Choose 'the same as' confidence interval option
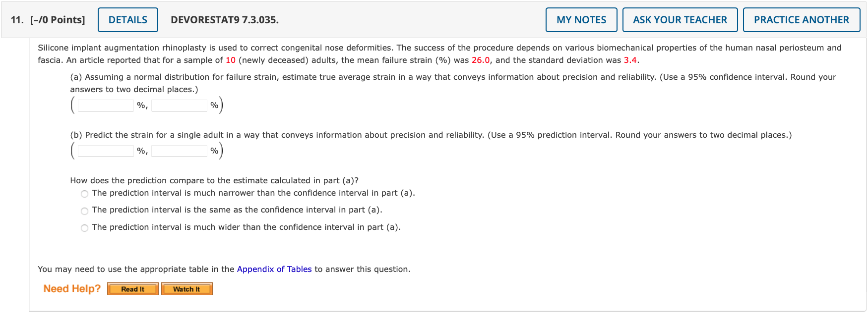This screenshot has width=868, height=321. [x=85, y=211]
